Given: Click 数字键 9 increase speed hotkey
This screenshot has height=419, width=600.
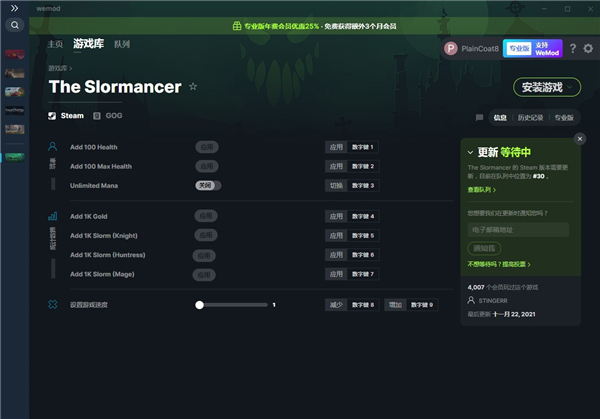Looking at the screenshot, I should (x=422, y=305).
